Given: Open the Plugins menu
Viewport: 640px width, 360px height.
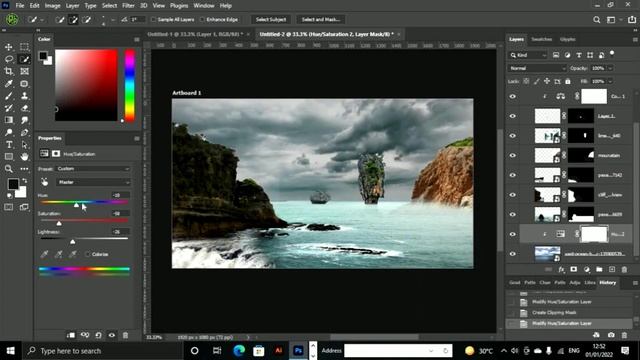Looking at the screenshot, I should (x=179, y=6).
